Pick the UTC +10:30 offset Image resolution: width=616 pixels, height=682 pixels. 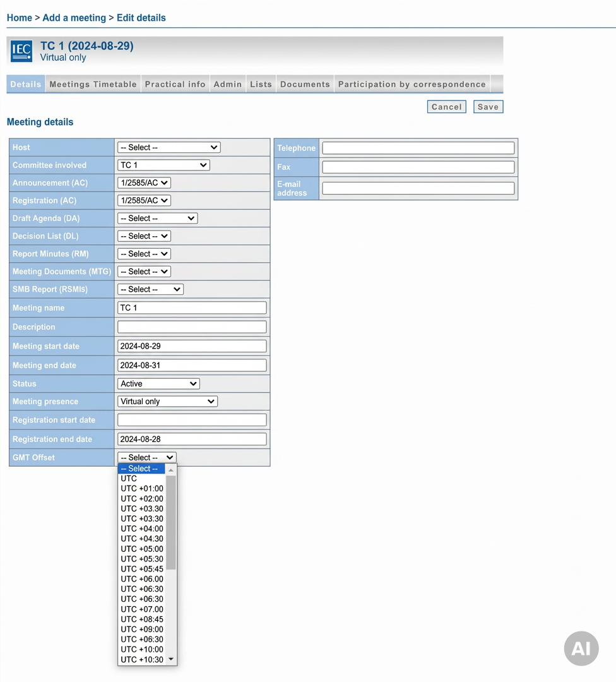click(142, 659)
